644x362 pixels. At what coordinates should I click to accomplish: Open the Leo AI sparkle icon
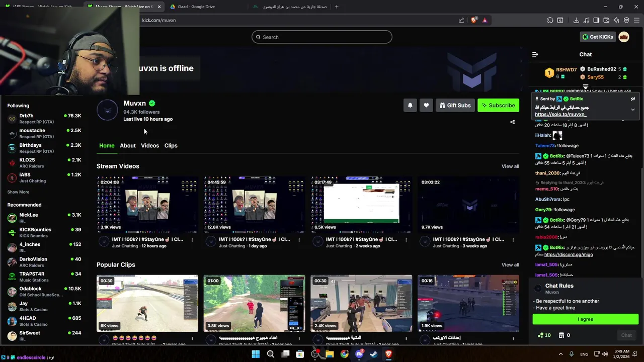[616, 20]
